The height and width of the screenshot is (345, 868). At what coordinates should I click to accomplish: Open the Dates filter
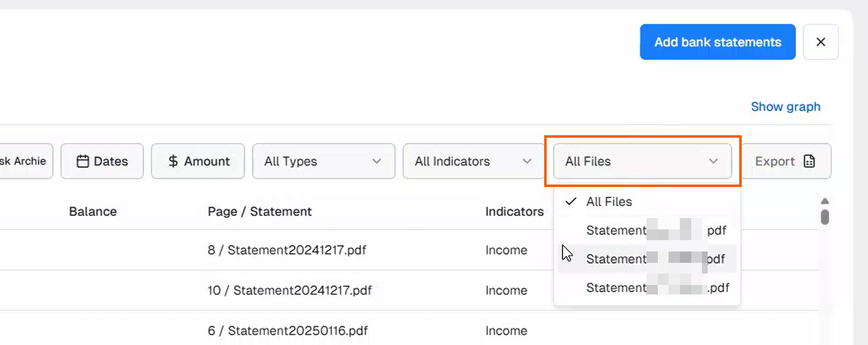[102, 161]
